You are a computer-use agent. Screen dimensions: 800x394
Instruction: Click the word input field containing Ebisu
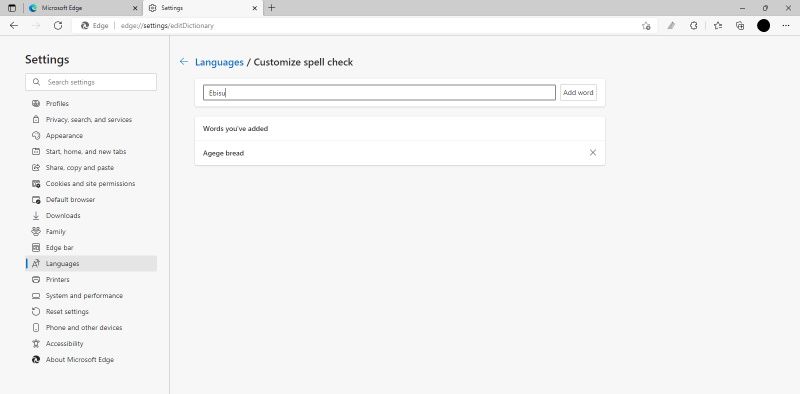pos(379,93)
